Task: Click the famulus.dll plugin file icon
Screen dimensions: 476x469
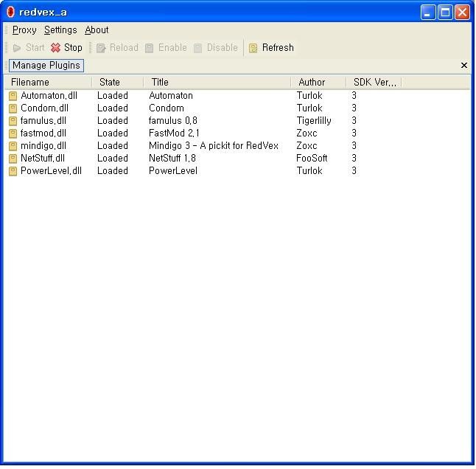Action: [13, 121]
